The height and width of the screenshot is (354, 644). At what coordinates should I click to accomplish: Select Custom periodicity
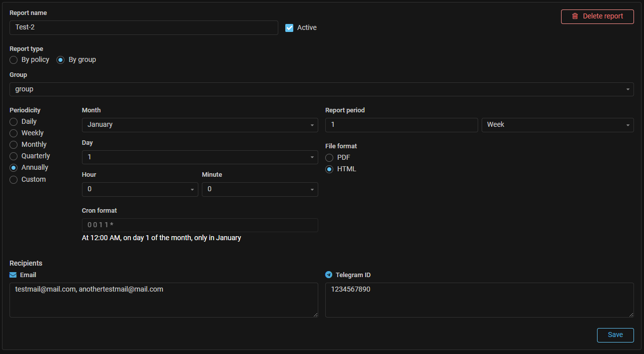(14, 180)
